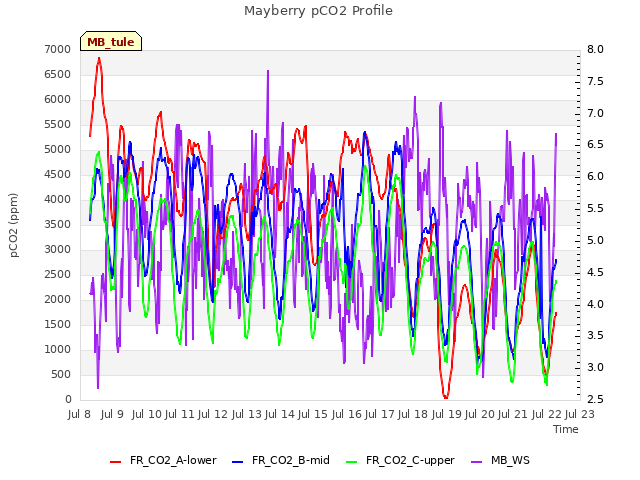Click the 6000 value on left axis
This screenshot has width=640, height=480.
coord(58,100)
